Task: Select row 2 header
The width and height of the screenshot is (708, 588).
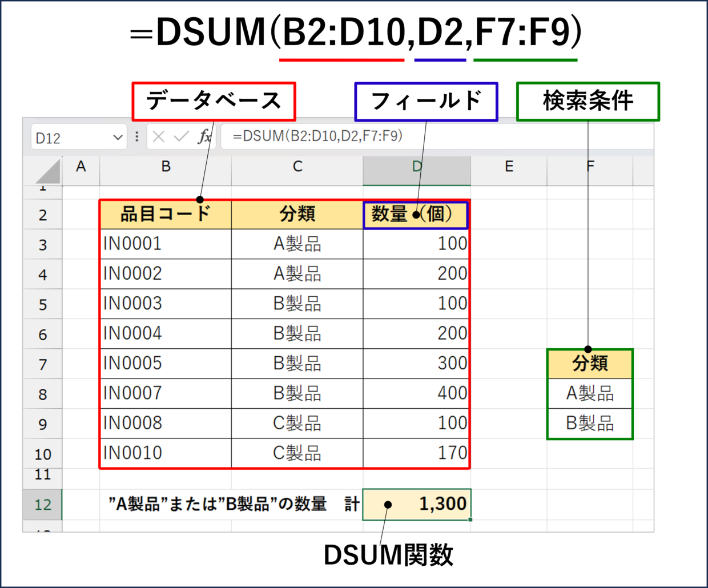Action: click(43, 215)
